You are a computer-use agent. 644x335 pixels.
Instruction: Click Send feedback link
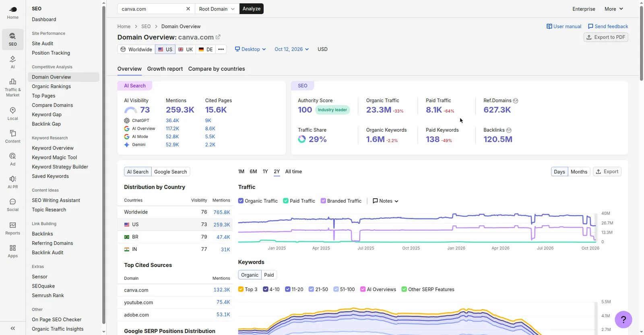pos(608,27)
